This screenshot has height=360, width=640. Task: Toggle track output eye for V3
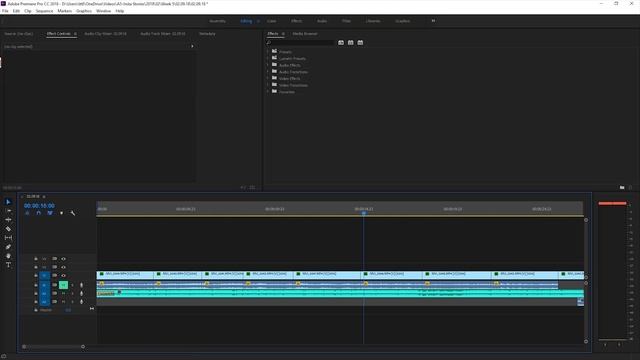point(64,259)
